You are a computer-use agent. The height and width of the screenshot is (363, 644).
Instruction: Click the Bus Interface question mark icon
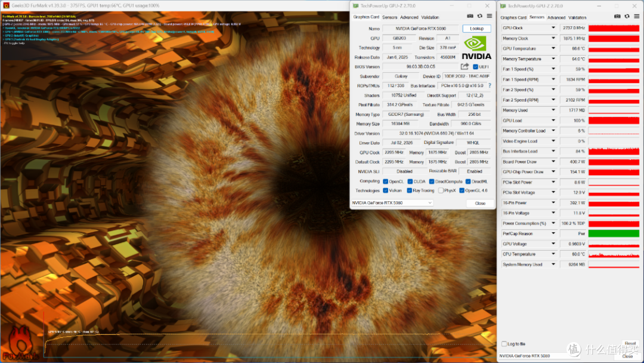[490, 85]
